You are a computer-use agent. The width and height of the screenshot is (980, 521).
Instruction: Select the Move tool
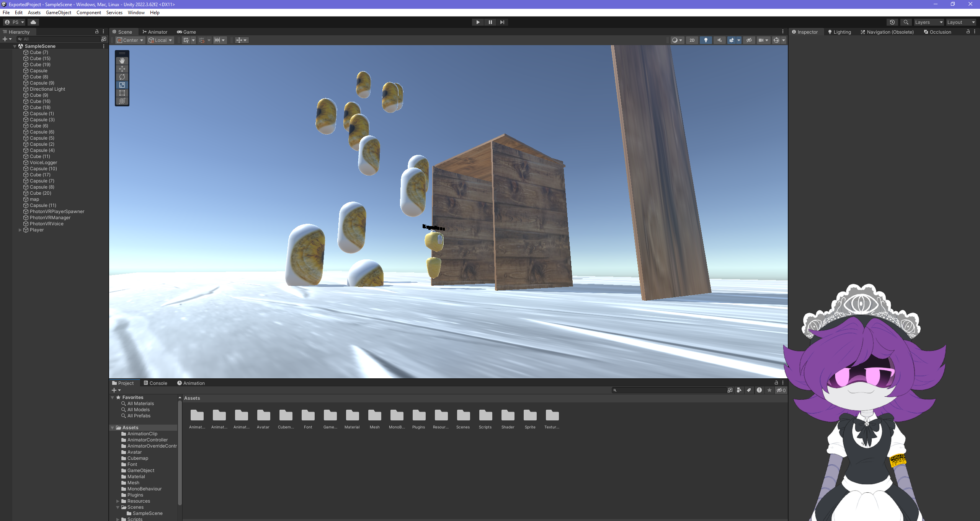[x=122, y=69]
